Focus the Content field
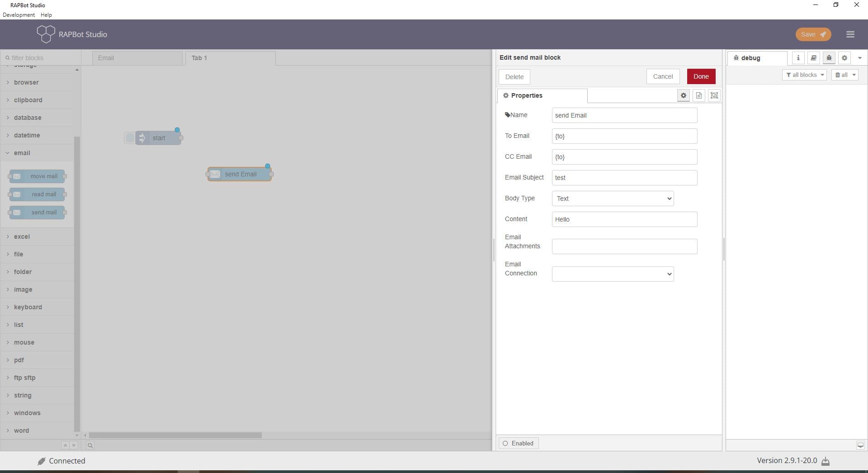Viewport: 868px width, 473px height. click(624, 219)
